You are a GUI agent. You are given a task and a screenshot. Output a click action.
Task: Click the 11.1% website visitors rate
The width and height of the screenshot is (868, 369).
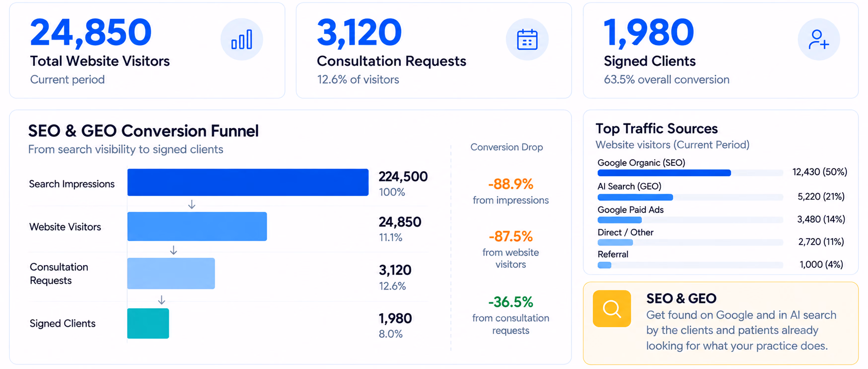tap(391, 237)
